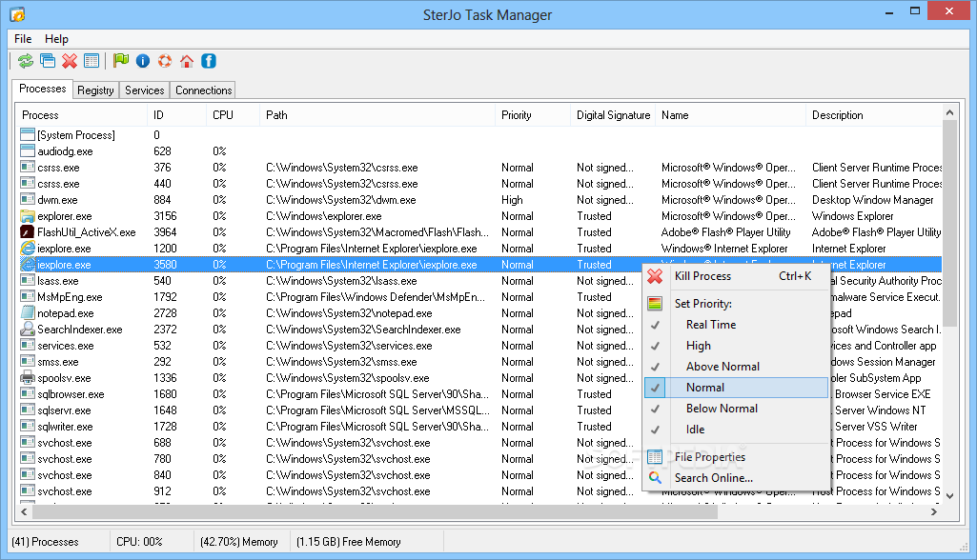Select the services.exe process row

point(478,346)
